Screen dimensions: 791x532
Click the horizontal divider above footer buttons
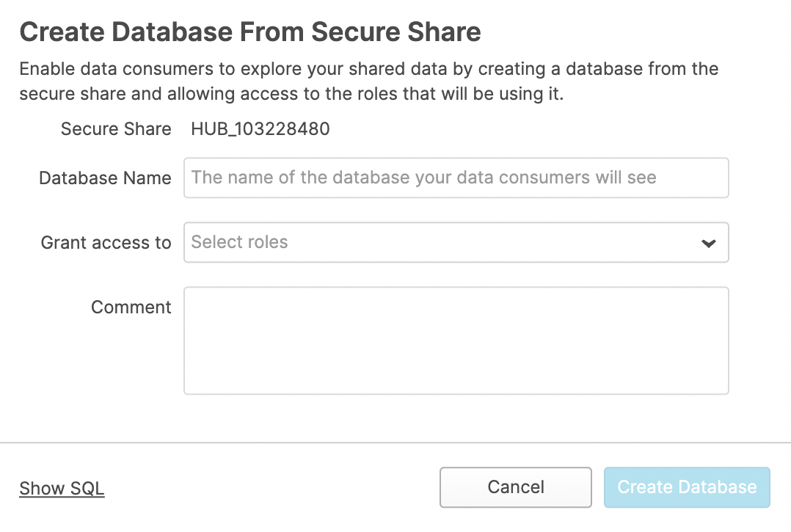tap(395, 442)
